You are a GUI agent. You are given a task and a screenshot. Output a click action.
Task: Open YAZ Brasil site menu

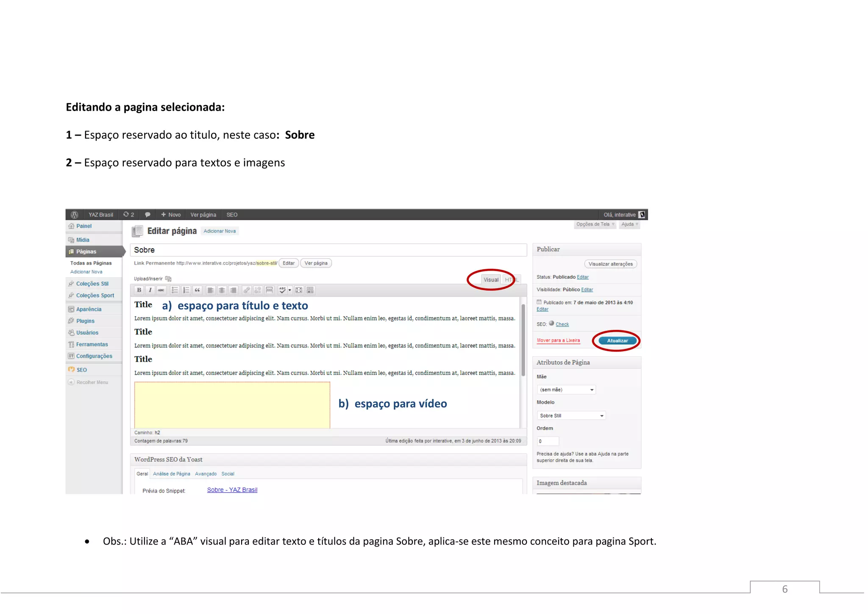pyautogui.click(x=101, y=215)
